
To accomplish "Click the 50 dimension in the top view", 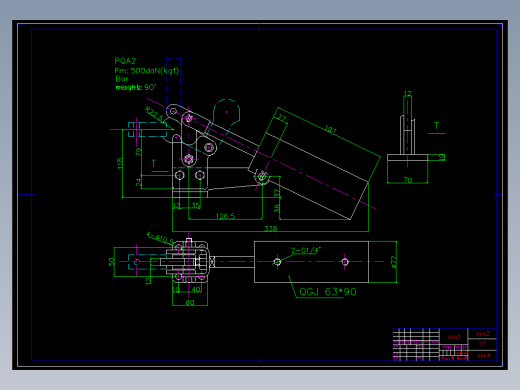I will click(x=111, y=262).
